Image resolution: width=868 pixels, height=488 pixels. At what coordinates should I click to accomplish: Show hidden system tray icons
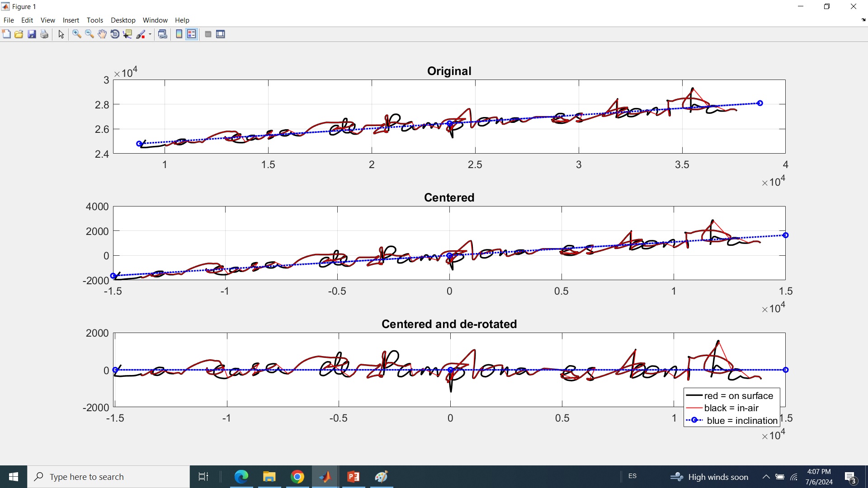(766, 477)
